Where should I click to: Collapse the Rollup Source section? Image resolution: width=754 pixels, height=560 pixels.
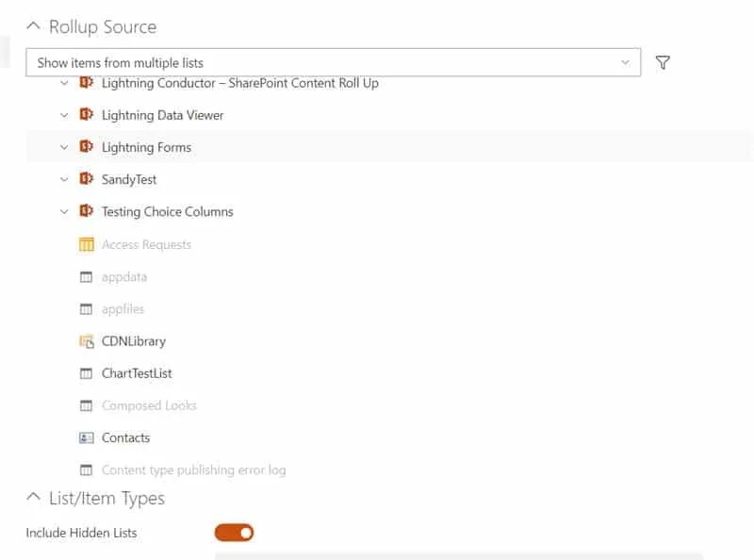pyautogui.click(x=34, y=26)
